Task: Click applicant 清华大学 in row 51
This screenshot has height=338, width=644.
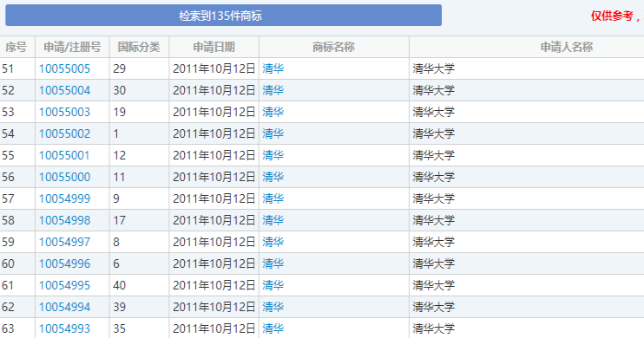Action: pyautogui.click(x=434, y=68)
